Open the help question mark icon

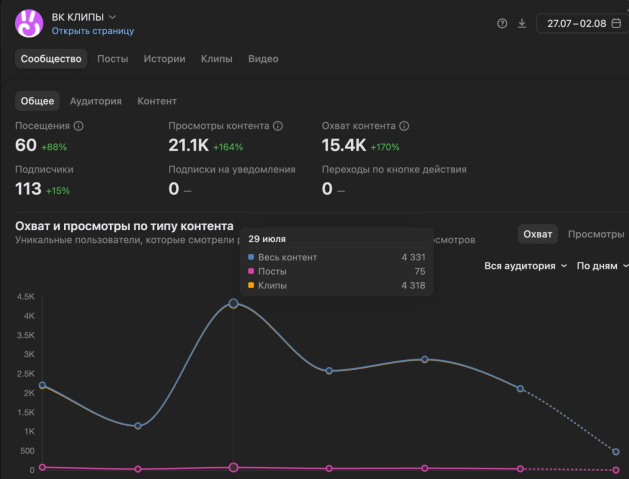[x=502, y=24]
